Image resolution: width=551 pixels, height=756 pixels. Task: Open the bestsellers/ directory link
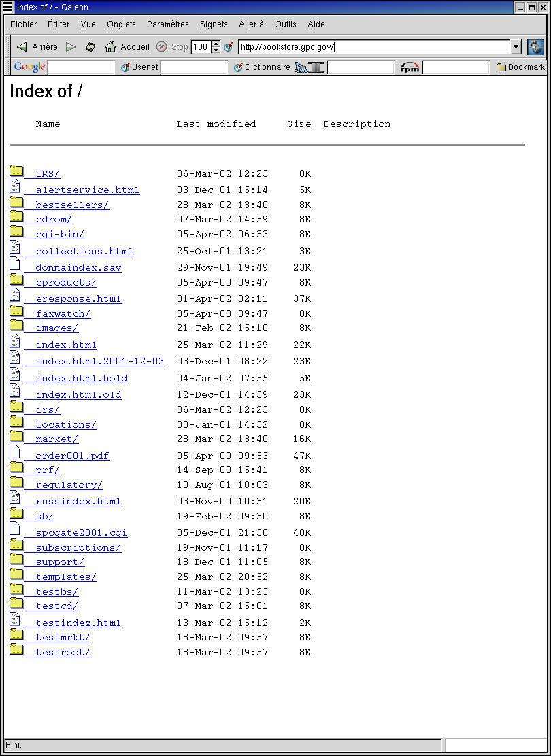72,205
